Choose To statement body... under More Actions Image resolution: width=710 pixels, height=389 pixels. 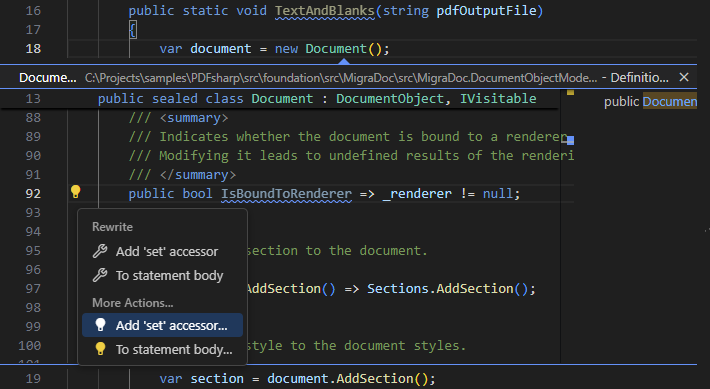[x=163, y=349]
